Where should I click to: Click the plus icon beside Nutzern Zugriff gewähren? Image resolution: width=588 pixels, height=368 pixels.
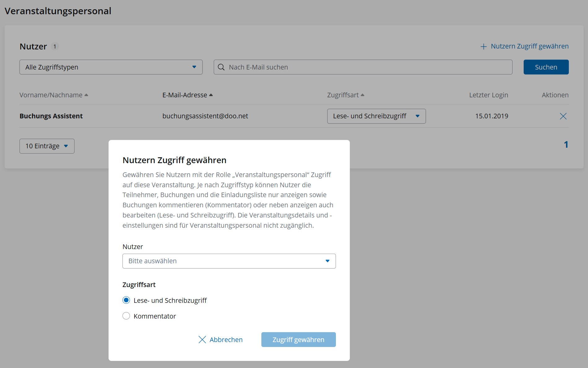click(483, 47)
